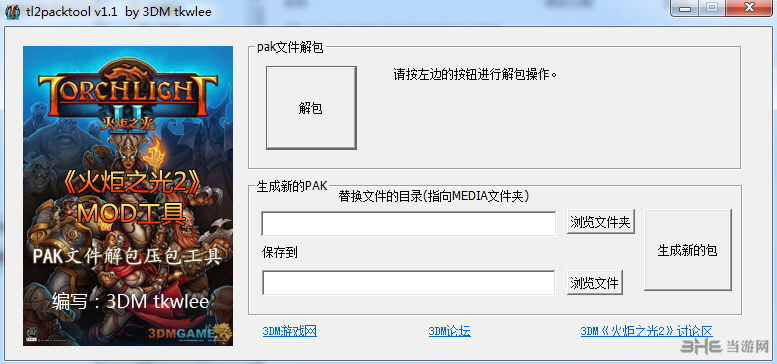777x364 pixels.
Task: Close the tl2packtool window
Action: coord(748,8)
